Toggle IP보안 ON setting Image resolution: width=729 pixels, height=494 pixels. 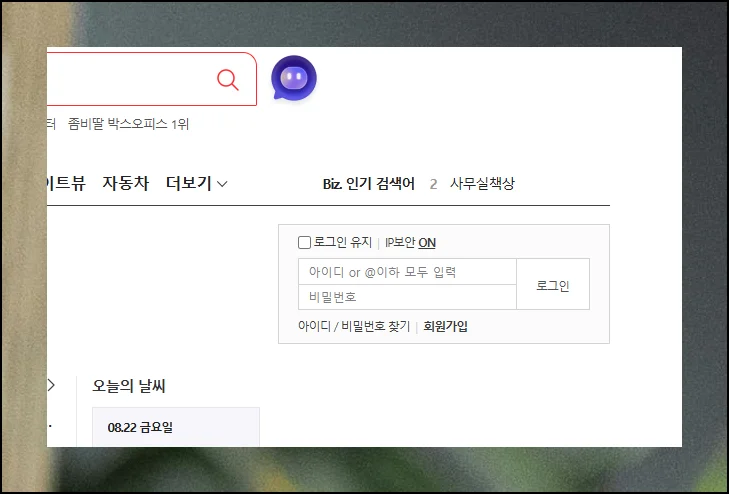pos(426,242)
